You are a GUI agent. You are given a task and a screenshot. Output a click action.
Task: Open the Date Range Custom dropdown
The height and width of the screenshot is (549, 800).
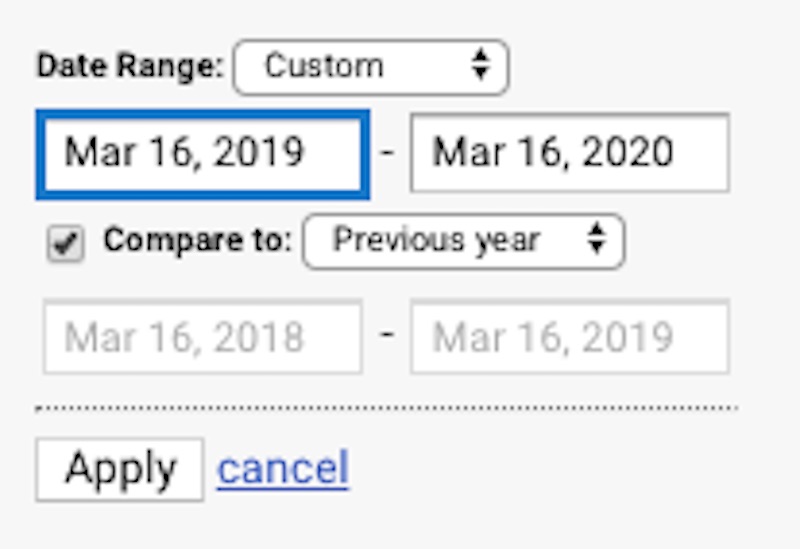370,67
